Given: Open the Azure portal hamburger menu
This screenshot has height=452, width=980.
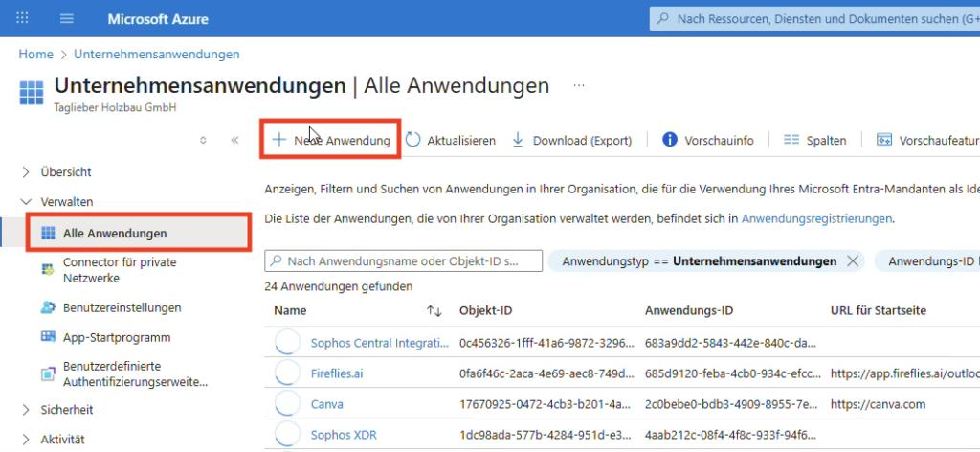Looking at the screenshot, I should tap(66, 19).
